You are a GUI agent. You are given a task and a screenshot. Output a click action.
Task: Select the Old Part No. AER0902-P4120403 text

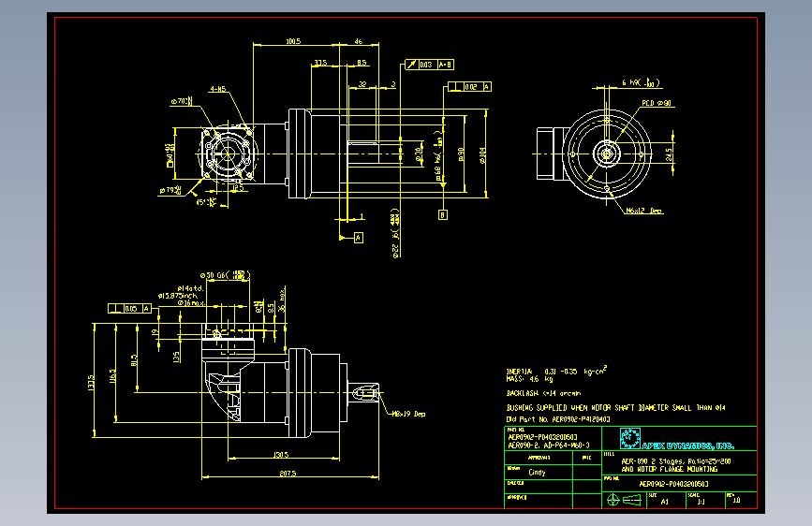[x=558, y=419]
